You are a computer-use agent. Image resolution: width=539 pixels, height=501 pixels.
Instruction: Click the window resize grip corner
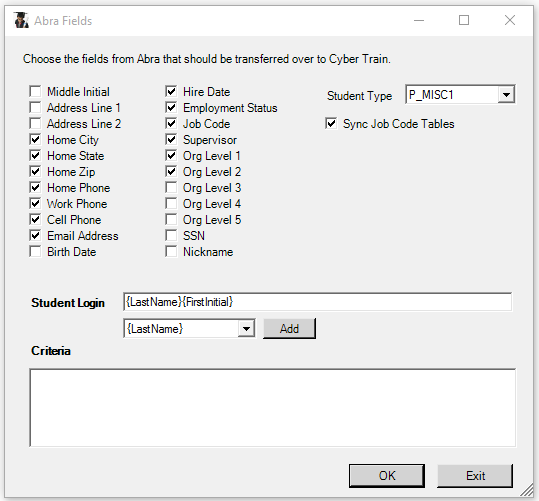527,490
